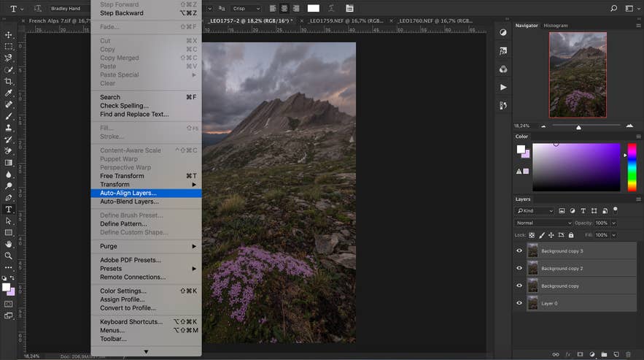Toggle Quick Mask mode icon
The height and width of the screenshot is (360, 644).
(8, 304)
